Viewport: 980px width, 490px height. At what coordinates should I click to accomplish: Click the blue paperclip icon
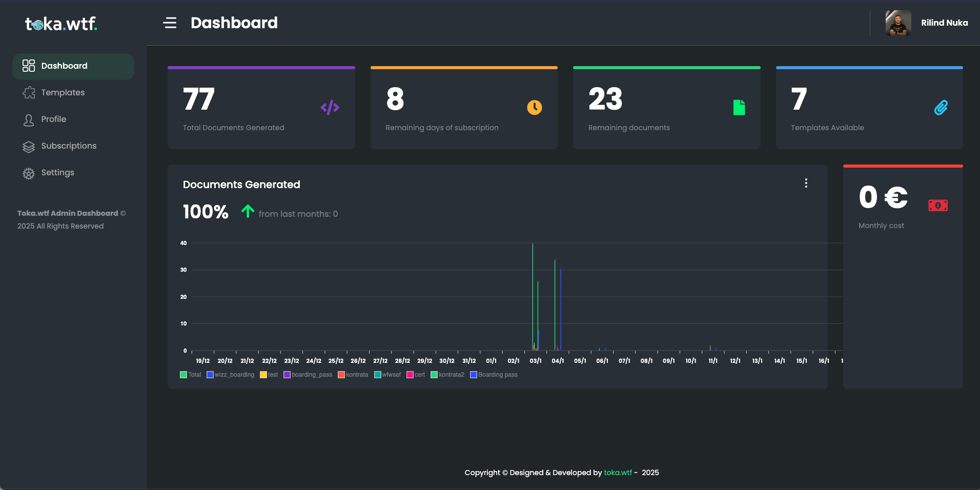tap(941, 108)
